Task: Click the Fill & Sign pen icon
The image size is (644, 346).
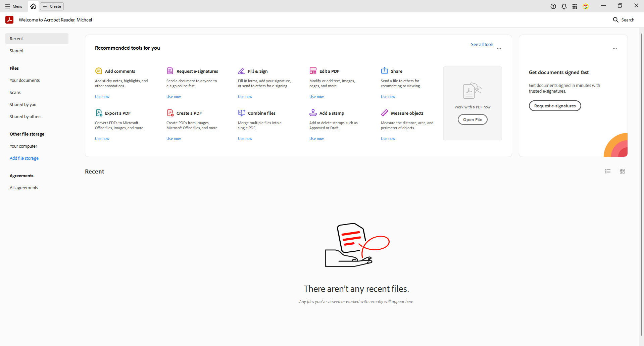Action: (x=242, y=71)
